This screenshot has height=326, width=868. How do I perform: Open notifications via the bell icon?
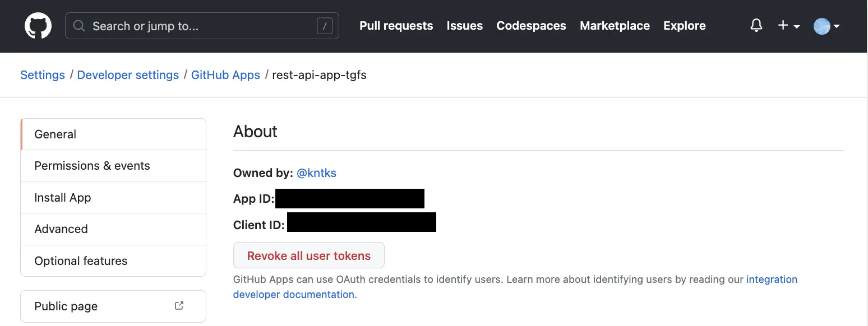coord(756,25)
